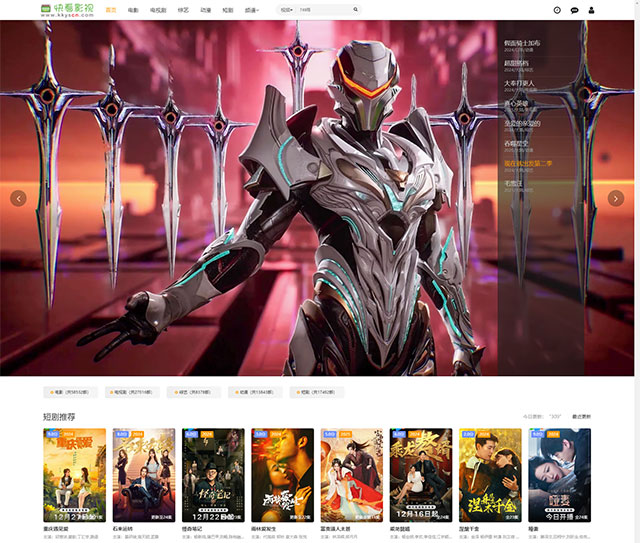Click the 快看影视 site logo

click(65, 10)
